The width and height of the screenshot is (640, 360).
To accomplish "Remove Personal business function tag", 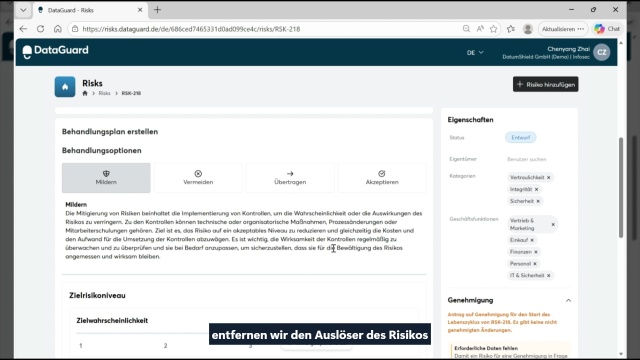I will click(x=535, y=264).
